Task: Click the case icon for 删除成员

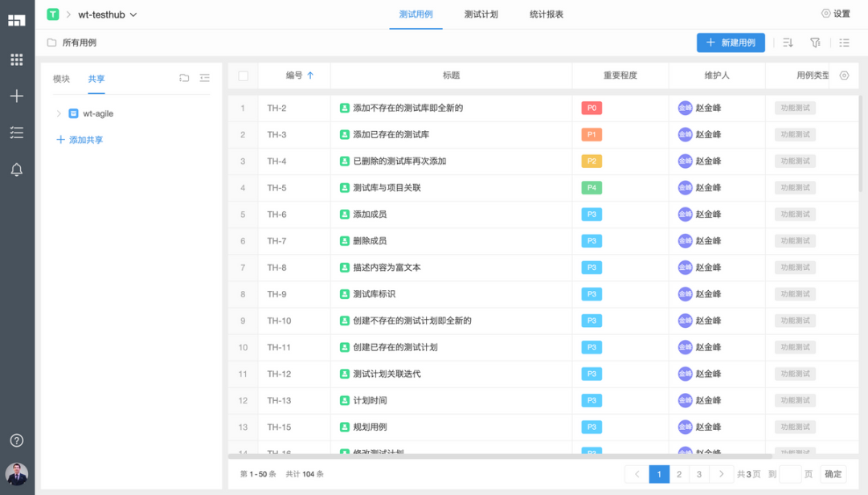Action: pos(344,241)
